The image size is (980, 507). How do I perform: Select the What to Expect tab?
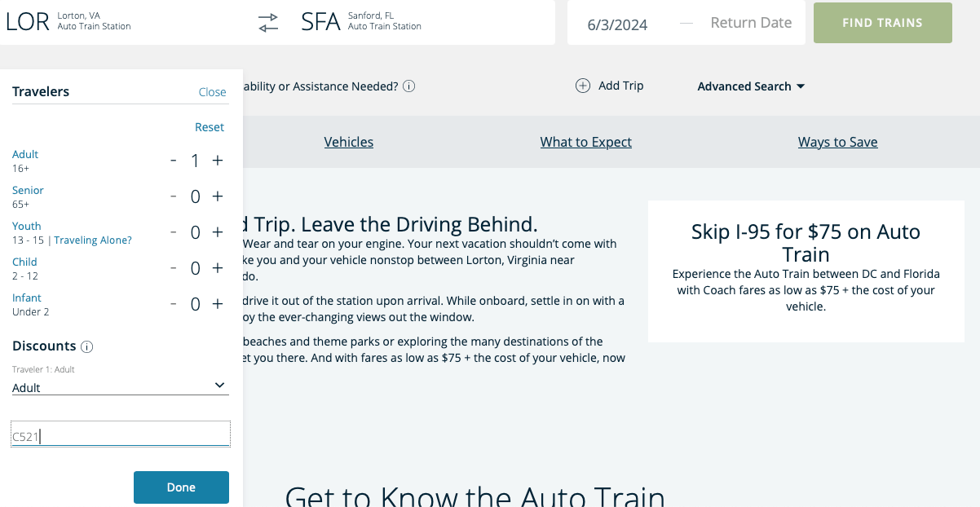tap(585, 141)
